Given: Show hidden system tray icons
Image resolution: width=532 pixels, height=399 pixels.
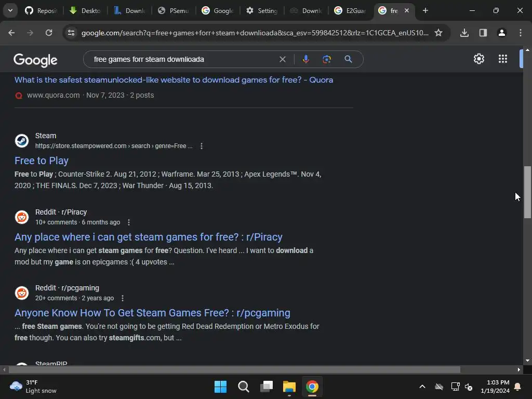Looking at the screenshot, I should (422, 387).
